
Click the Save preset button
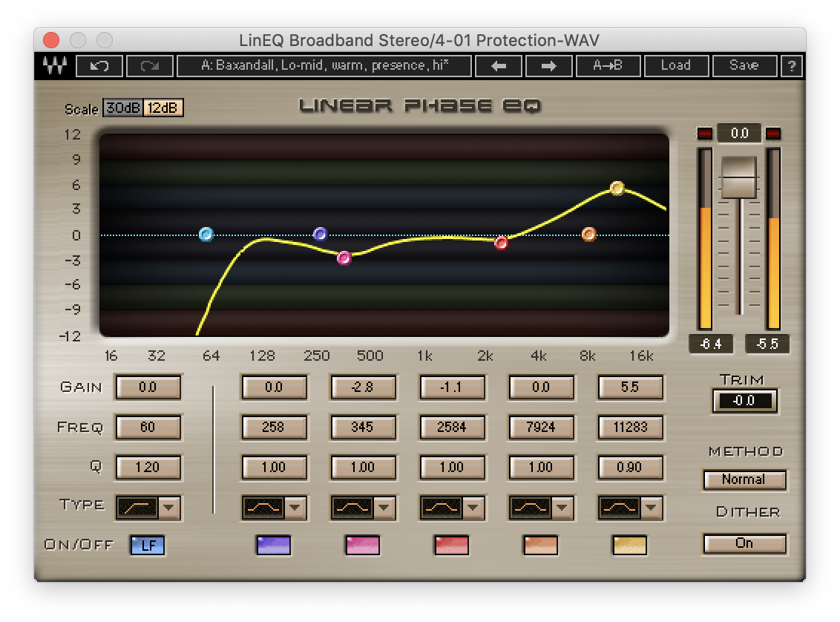[744, 66]
